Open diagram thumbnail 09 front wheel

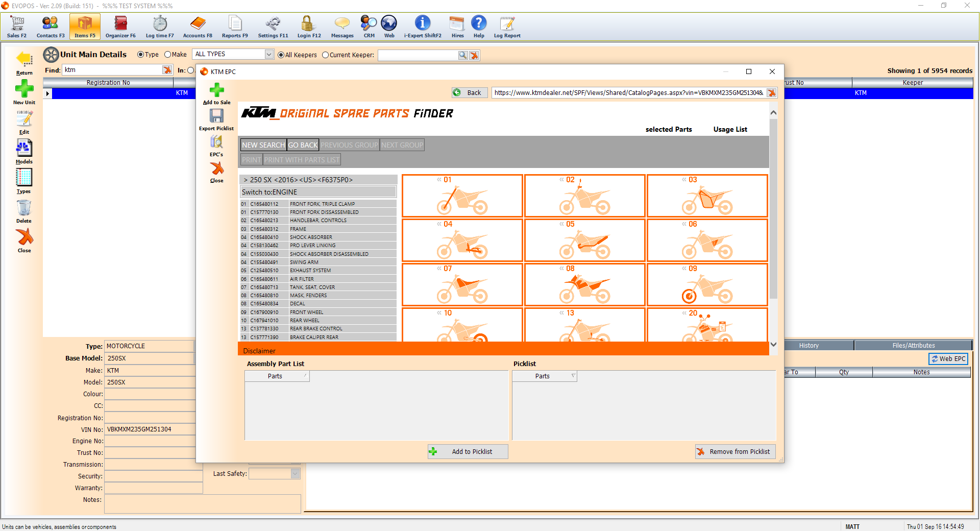pyautogui.click(x=707, y=284)
